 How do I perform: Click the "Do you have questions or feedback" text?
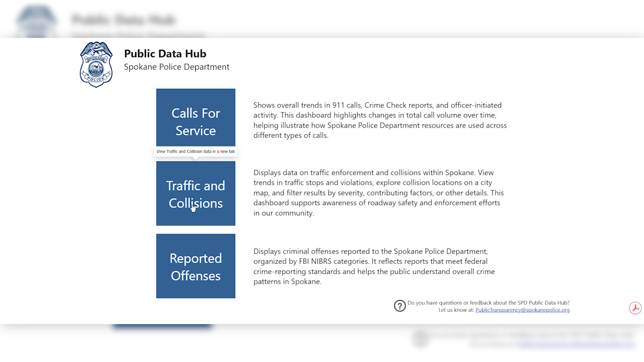click(x=488, y=303)
